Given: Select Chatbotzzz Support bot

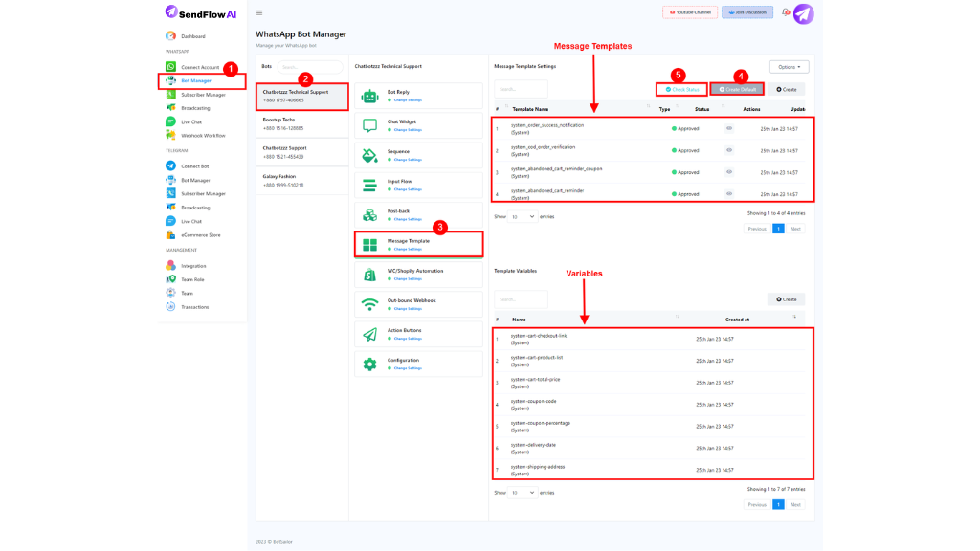Looking at the screenshot, I should click(301, 152).
